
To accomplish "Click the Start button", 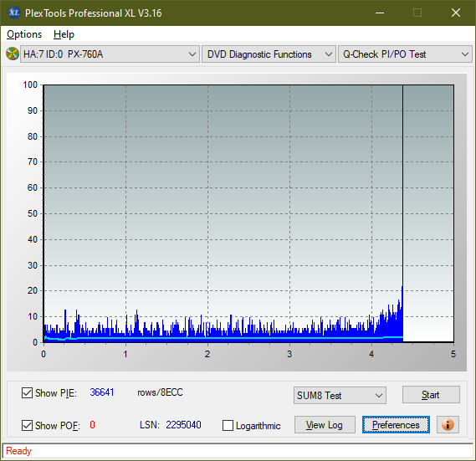I will (x=431, y=395).
